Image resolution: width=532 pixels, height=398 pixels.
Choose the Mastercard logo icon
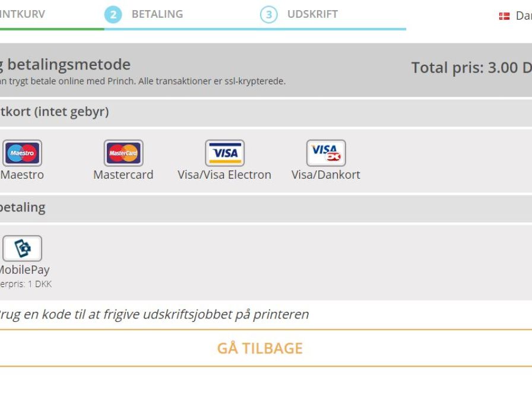coord(123,153)
